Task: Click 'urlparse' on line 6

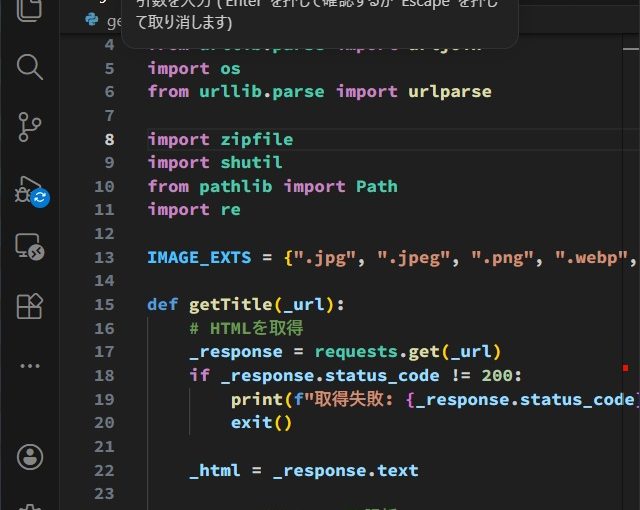Action: coord(450,92)
